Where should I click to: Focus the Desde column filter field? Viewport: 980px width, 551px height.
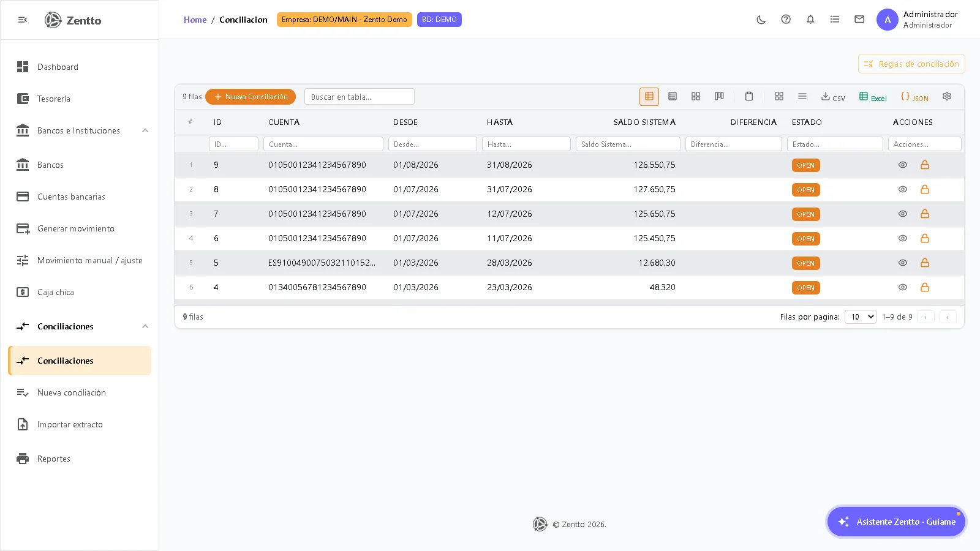tap(432, 144)
